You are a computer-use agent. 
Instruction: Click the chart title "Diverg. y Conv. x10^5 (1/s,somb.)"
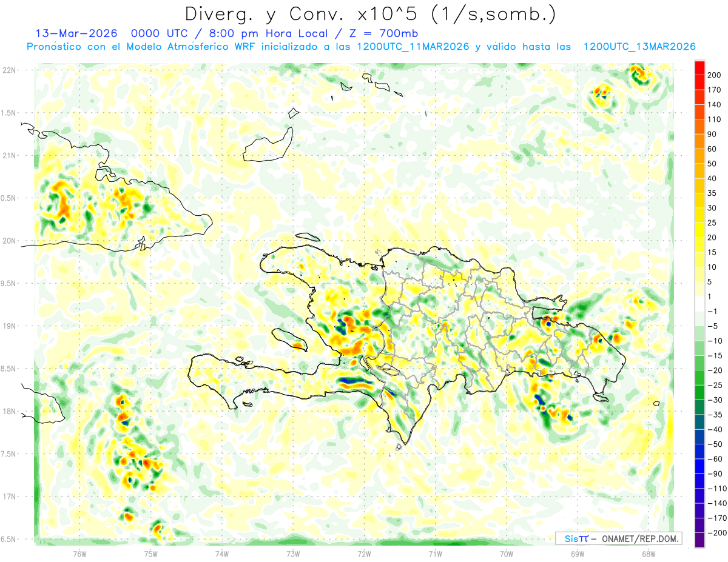tap(369, 13)
